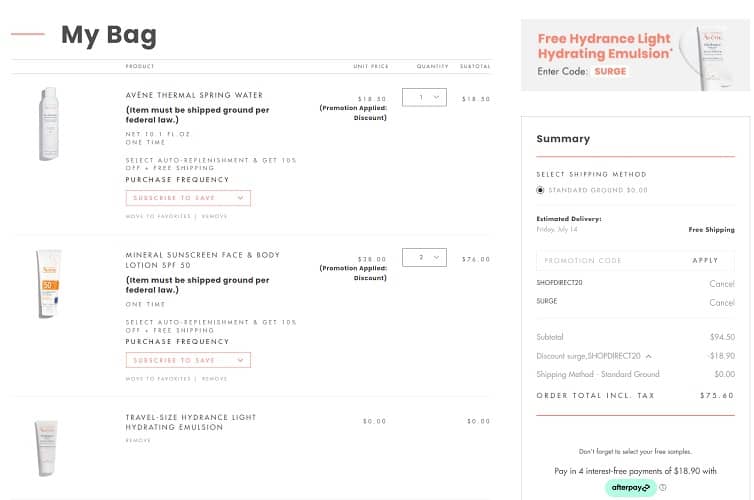Image resolution: width=754 pixels, height=500 pixels.
Task: Open quantity dropdown for Mineral Sunscreen
Action: (x=424, y=257)
